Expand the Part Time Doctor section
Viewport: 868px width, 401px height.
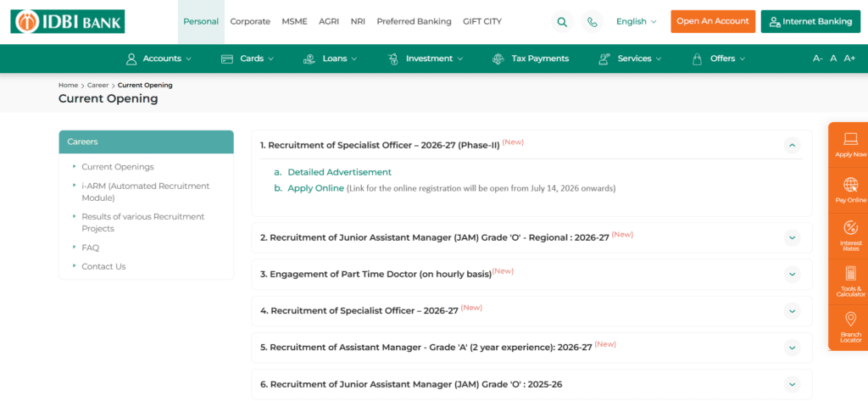tap(793, 274)
